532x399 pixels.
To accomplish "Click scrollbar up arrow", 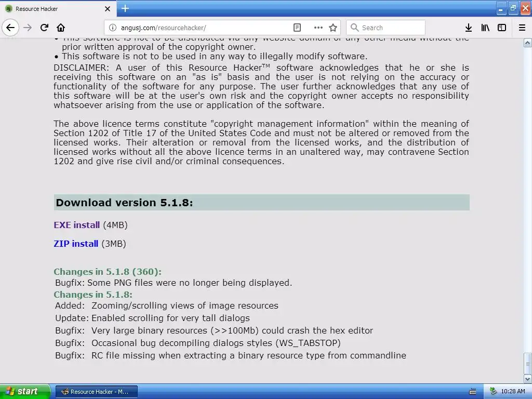I will click(528, 43).
